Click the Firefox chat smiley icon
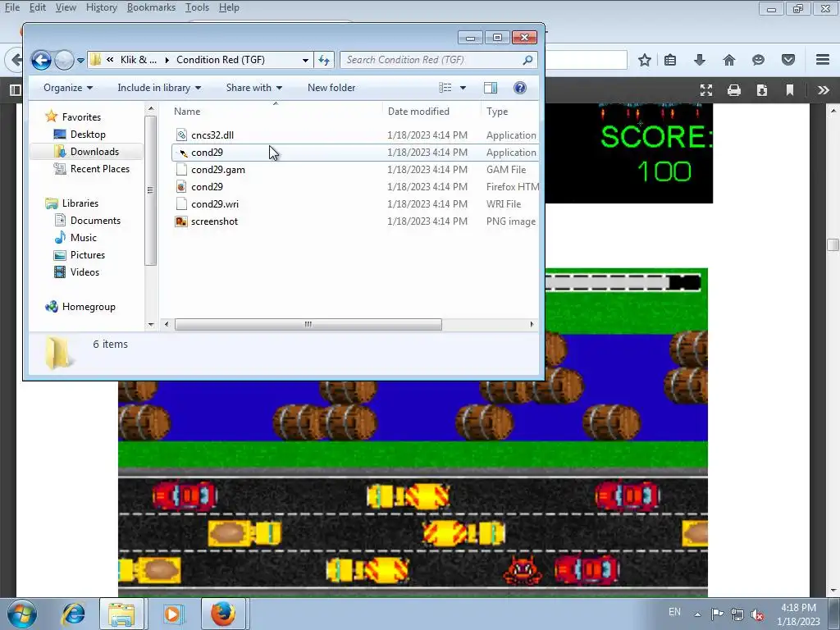840x630 pixels. (x=758, y=60)
